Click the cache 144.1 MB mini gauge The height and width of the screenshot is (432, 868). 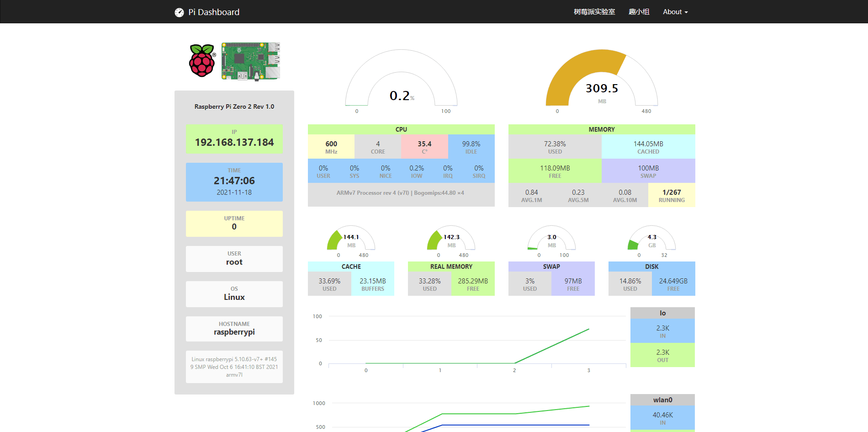coord(351,240)
